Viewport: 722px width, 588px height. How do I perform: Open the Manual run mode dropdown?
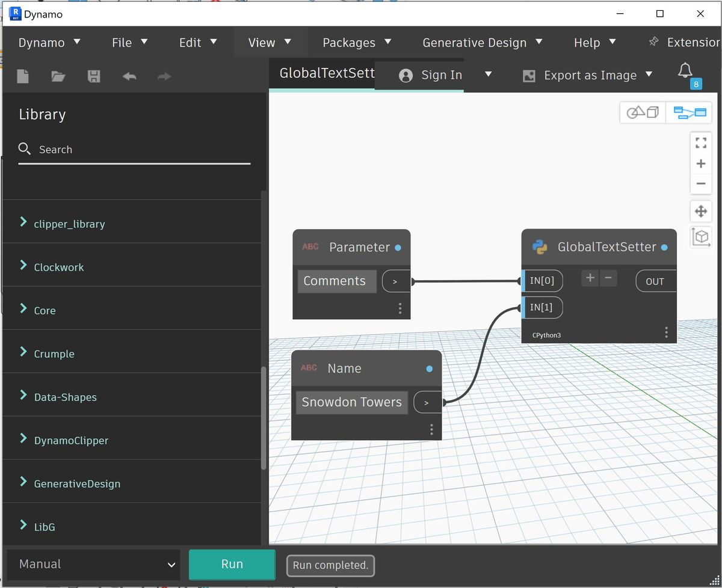(94, 565)
